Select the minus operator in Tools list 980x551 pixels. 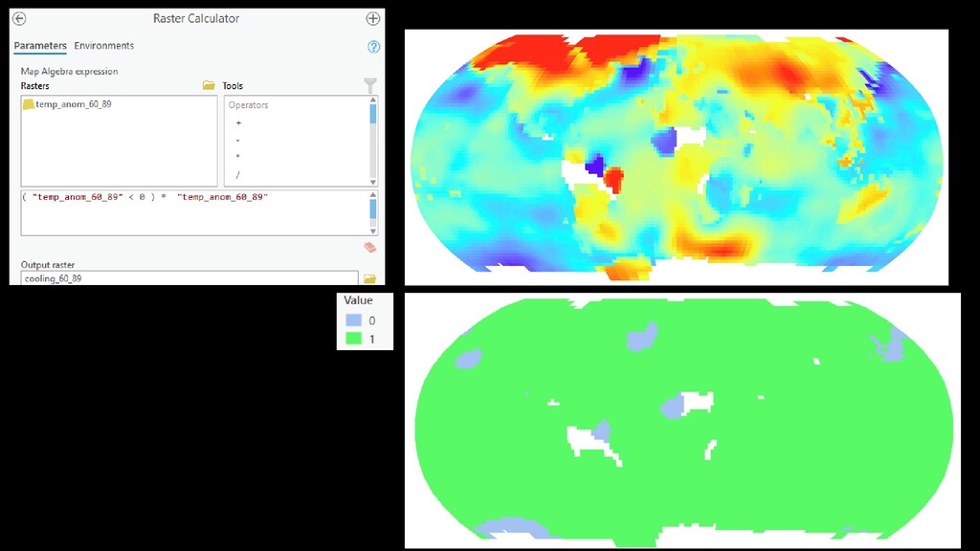pyautogui.click(x=237, y=141)
